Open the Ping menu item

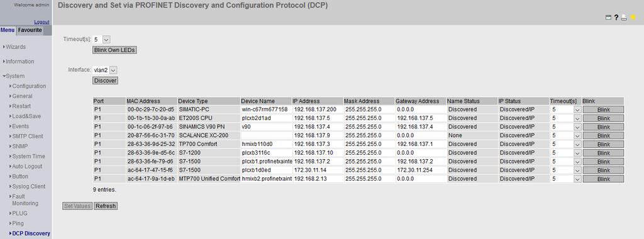(18, 223)
